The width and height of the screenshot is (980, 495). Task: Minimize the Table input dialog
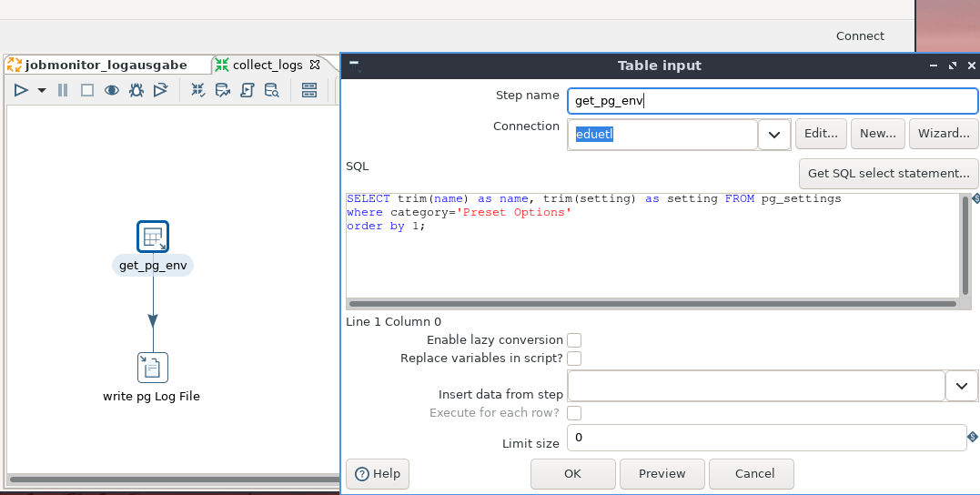933,65
